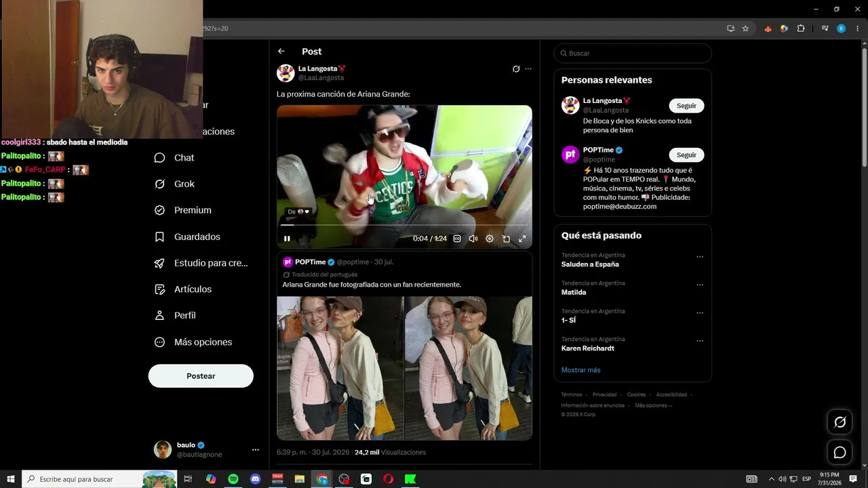Open the Kick app on taskbar

click(x=410, y=479)
